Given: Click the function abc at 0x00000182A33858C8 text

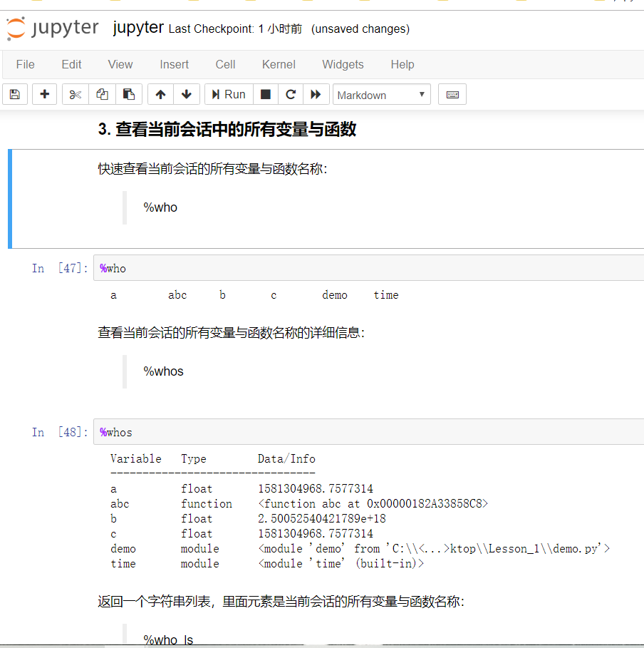Looking at the screenshot, I should click(373, 504).
